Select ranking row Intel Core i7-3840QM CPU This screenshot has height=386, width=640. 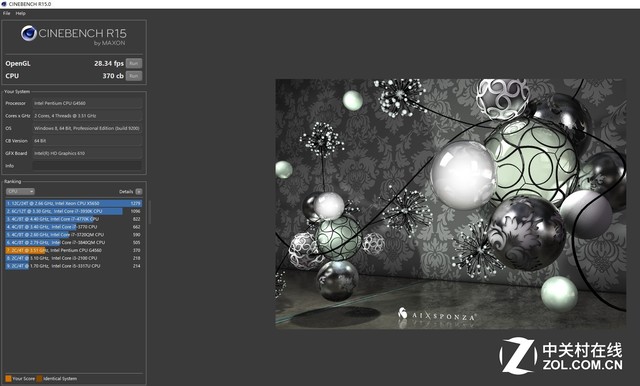click(x=74, y=242)
